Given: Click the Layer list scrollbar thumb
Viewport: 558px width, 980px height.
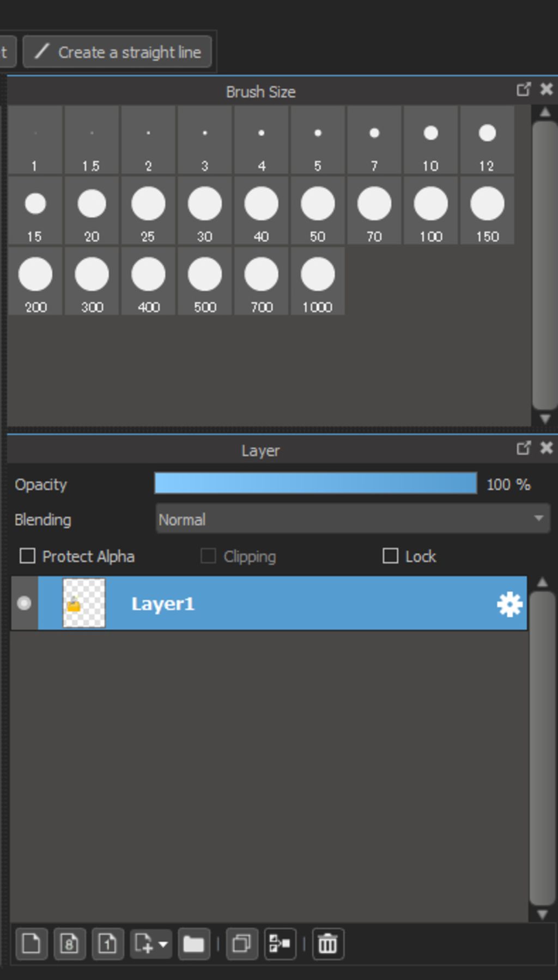Looking at the screenshot, I should tap(542, 748).
